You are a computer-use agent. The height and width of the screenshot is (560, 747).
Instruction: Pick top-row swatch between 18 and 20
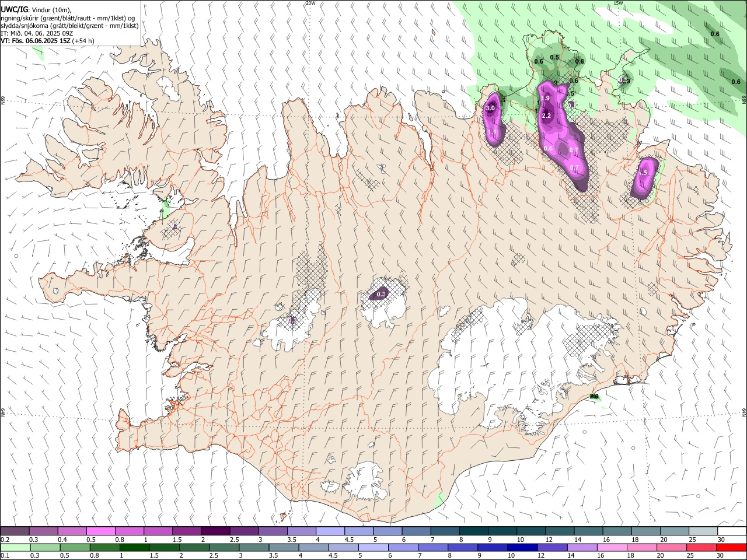coord(647,531)
